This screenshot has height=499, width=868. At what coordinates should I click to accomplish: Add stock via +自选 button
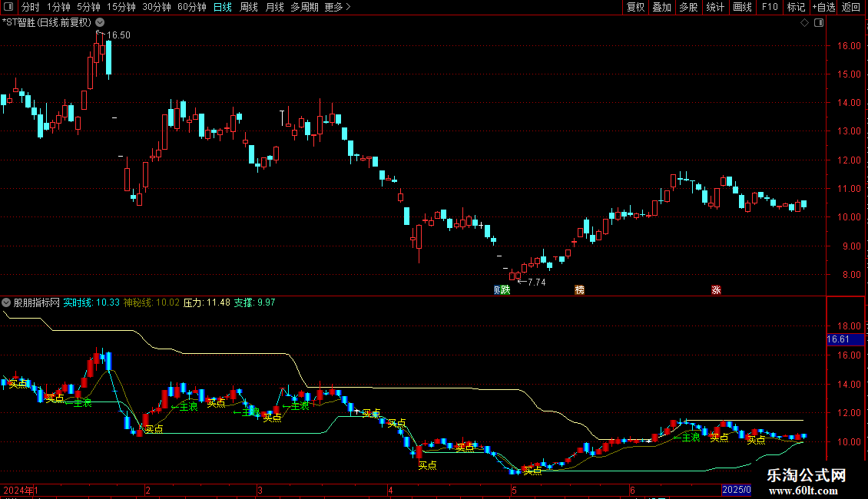(823, 7)
